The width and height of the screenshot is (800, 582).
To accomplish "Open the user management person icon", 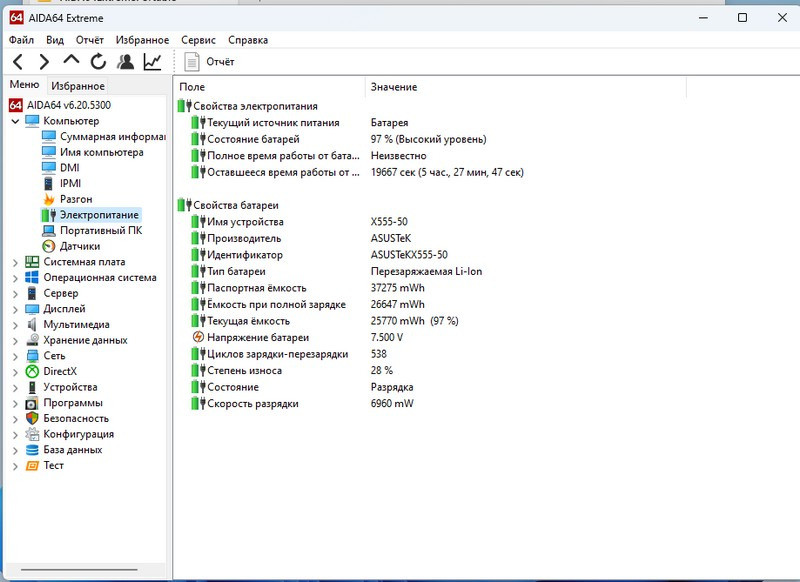I will (125, 62).
